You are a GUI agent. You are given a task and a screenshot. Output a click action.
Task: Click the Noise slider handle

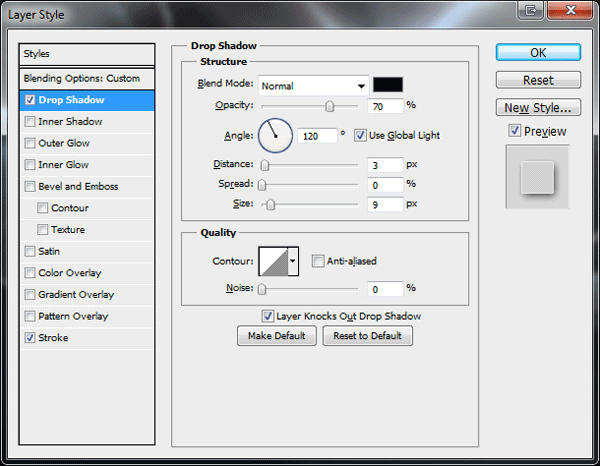point(262,289)
